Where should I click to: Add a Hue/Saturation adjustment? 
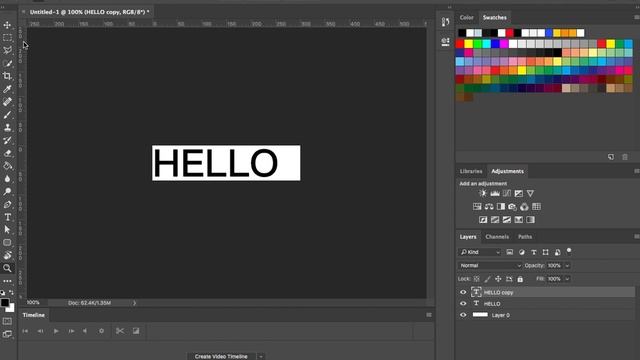click(x=477, y=207)
